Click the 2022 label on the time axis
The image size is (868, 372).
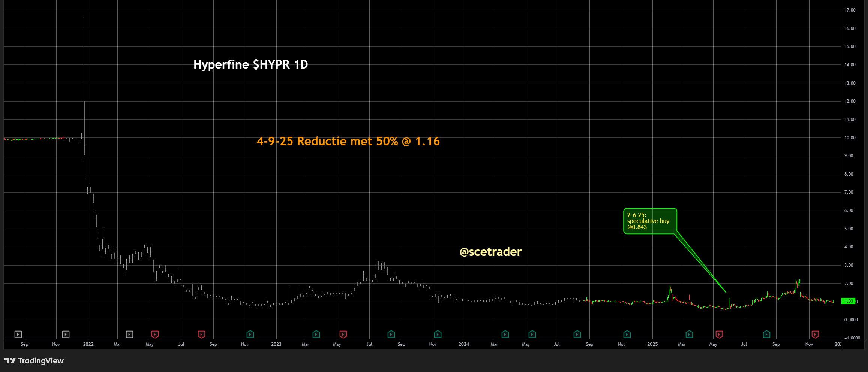pos(88,344)
